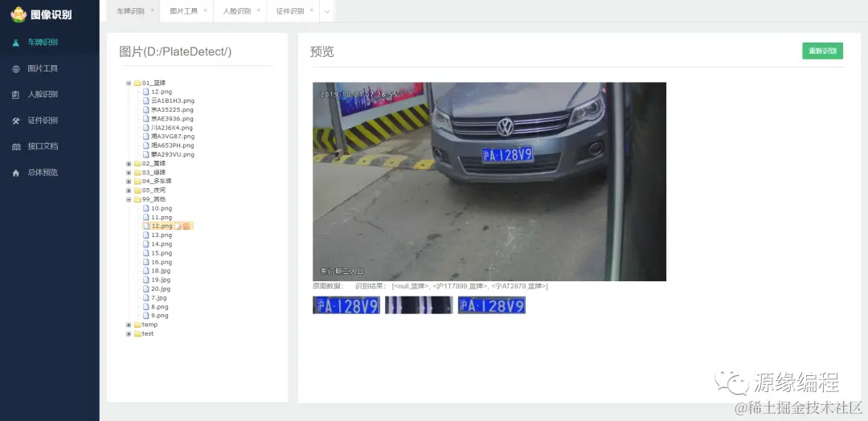Select 云A1B1H3.png in the tree
The width and height of the screenshot is (868, 421).
tap(172, 100)
